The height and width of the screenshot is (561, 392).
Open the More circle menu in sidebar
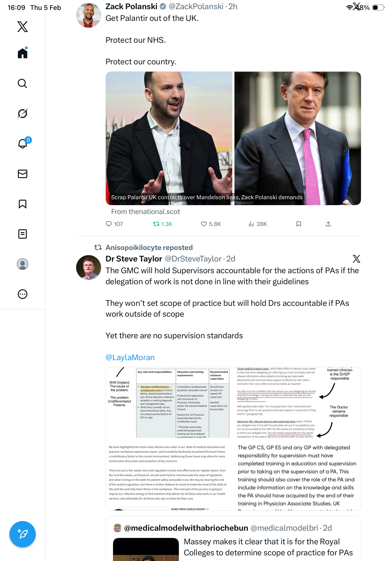point(23,294)
